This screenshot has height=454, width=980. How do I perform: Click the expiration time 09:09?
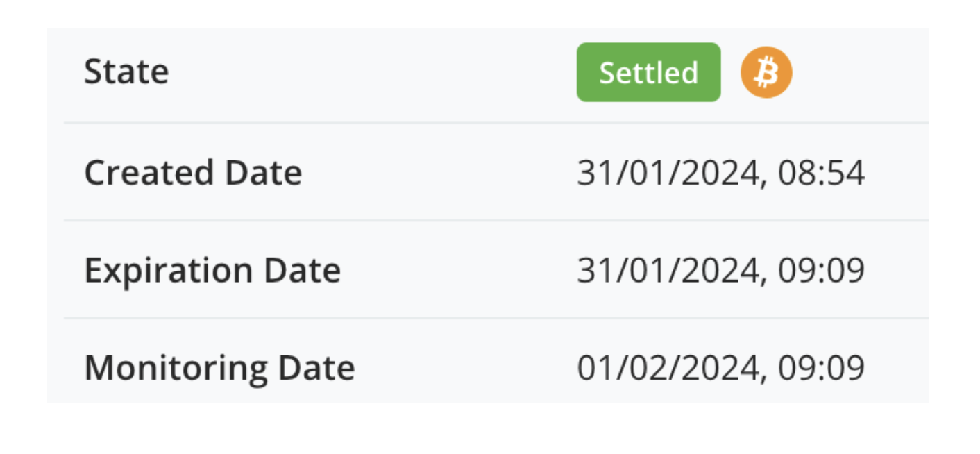pyautogui.click(x=821, y=271)
